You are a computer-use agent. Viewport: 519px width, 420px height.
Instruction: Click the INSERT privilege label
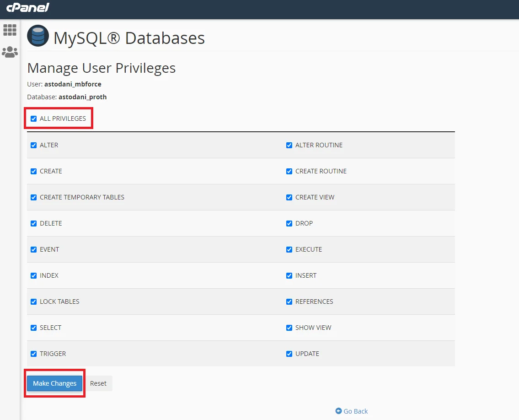click(x=306, y=275)
